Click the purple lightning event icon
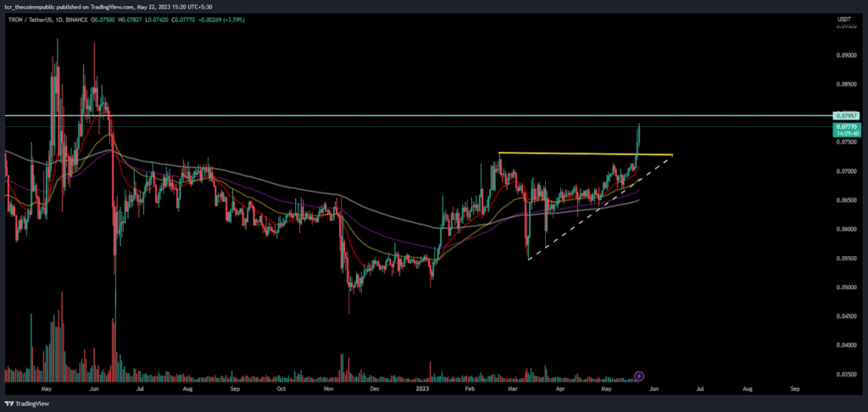This screenshot has width=868, height=412. click(x=639, y=376)
